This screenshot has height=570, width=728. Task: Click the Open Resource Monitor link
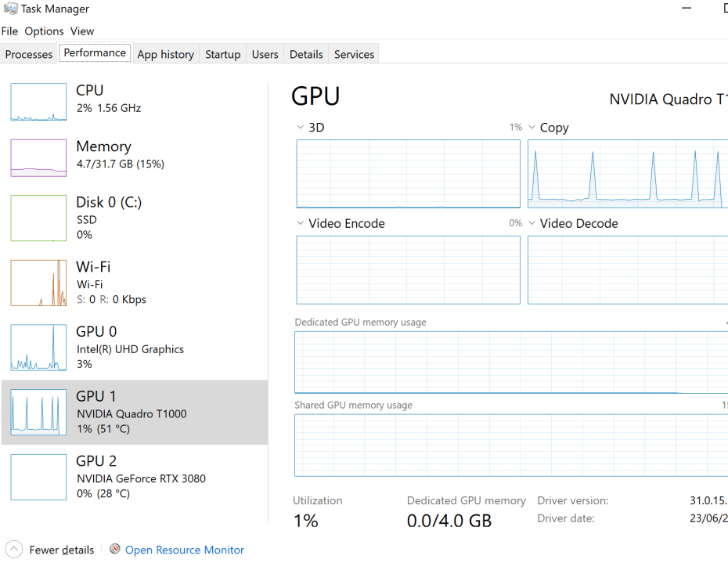pyautogui.click(x=184, y=550)
